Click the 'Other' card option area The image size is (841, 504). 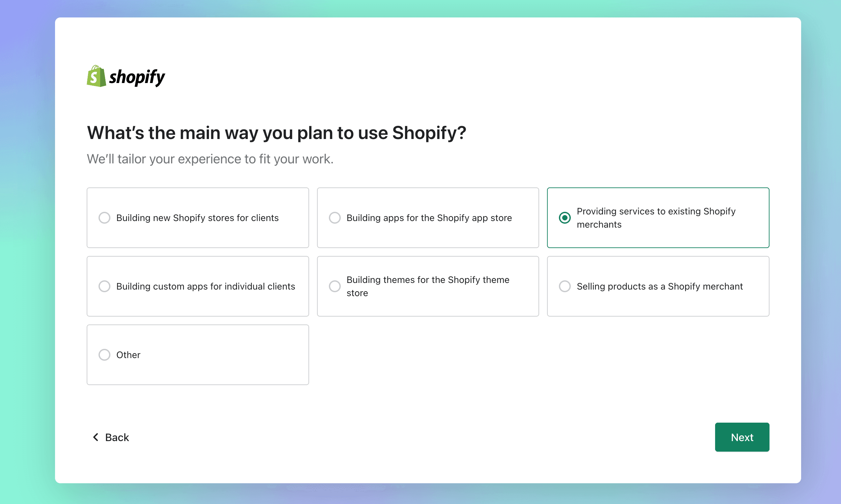[197, 354]
